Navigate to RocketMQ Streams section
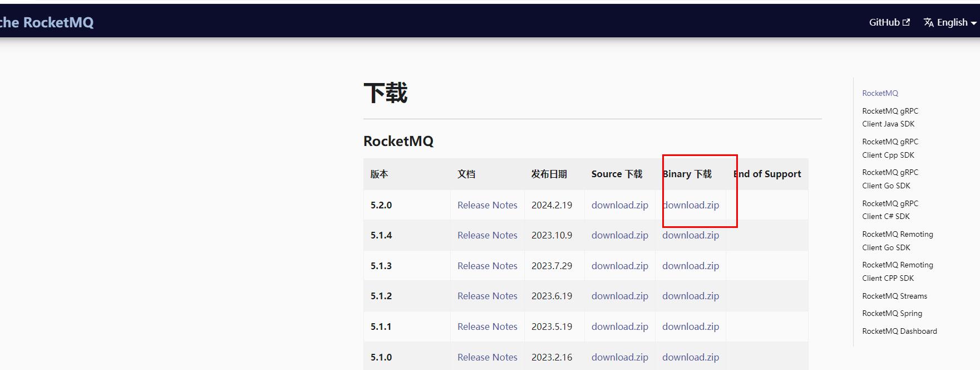Viewport: 980px width, 370px height. click(x=894, y=296)
